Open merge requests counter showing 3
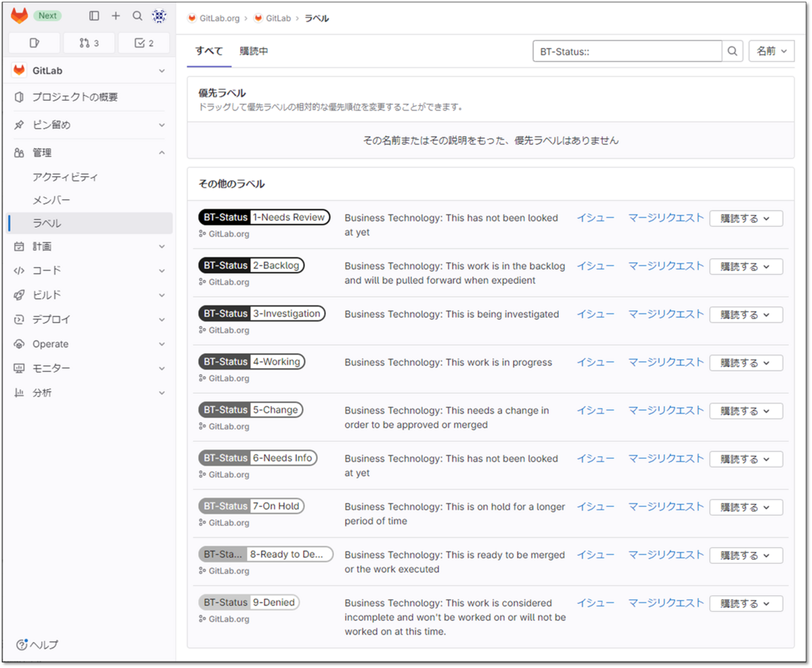 point(89,43)
